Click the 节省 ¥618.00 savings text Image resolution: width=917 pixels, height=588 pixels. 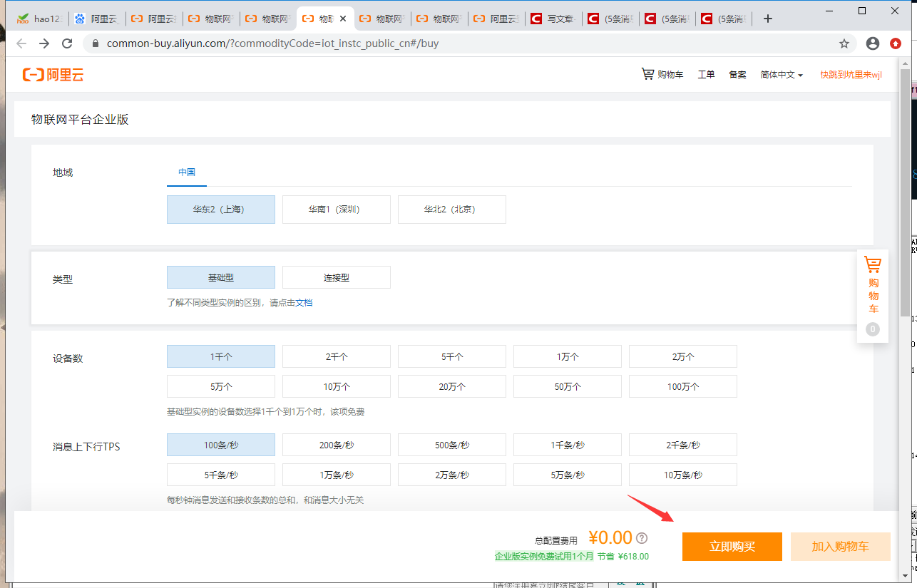(x=623, y=556)
